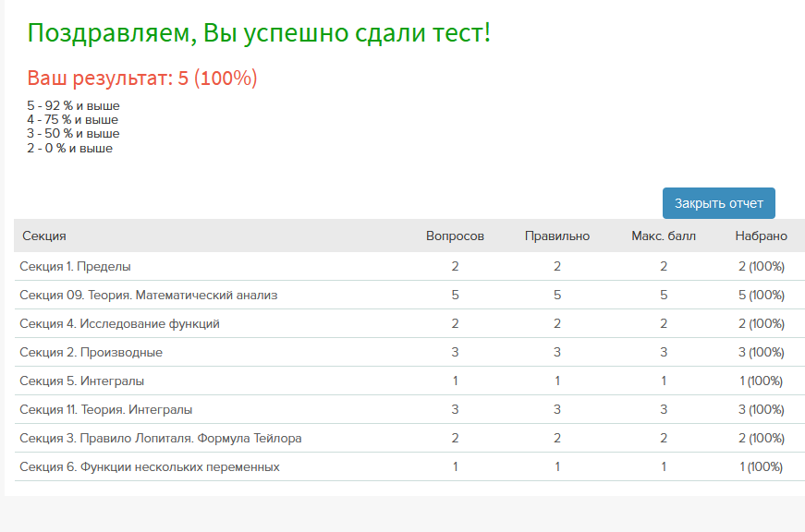
Task: Select the heading 'Поздравляем, Вы успешно сдали тест!'
Action: tap(259, 33)
